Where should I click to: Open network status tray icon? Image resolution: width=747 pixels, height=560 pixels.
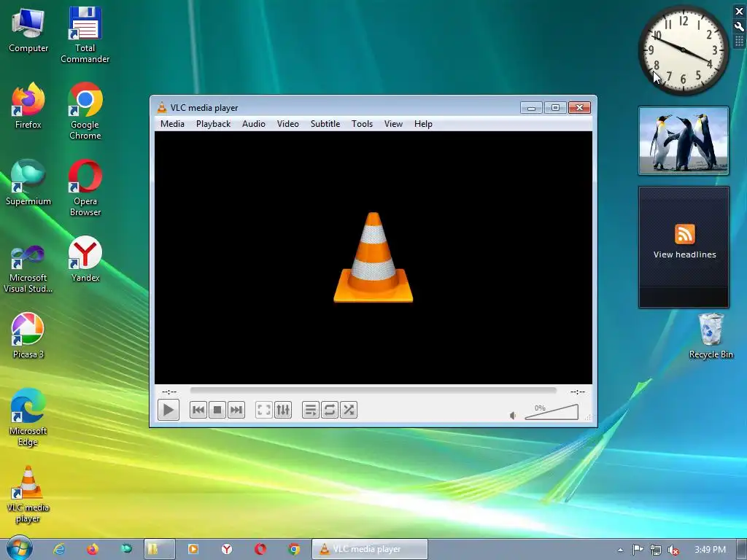click(x=656, y=550)
